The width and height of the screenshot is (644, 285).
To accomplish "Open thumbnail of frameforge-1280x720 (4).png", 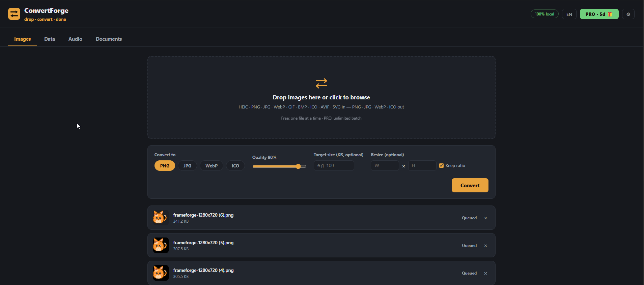I will pos(161,273).
